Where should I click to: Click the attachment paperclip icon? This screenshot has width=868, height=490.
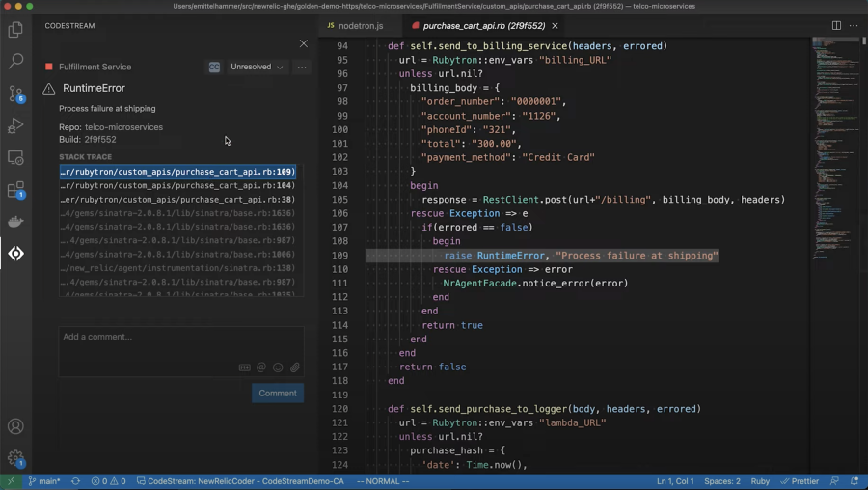pos(295,367)
